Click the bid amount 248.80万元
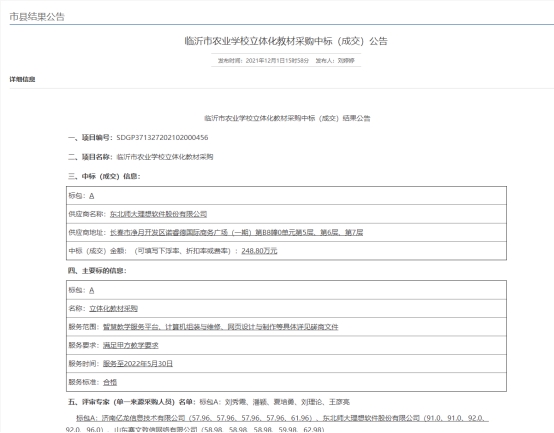Screen dimensions: 554x433 (259, 251)
